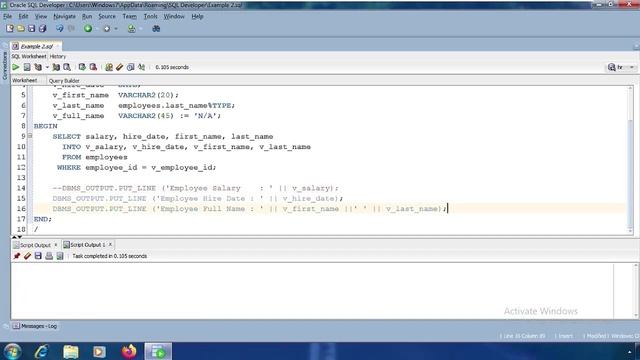Open the Run menu
640x360 pixels.
coord(87,16)
